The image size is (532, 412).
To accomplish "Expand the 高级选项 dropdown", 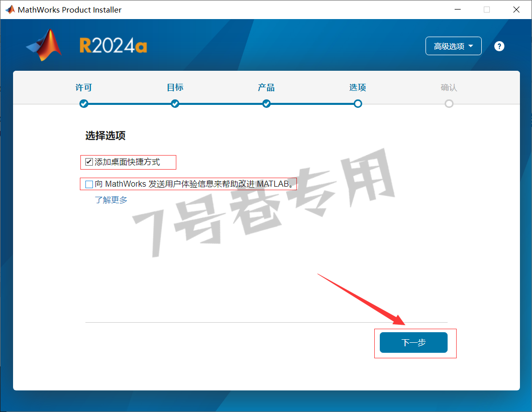I will coord(453,46).
